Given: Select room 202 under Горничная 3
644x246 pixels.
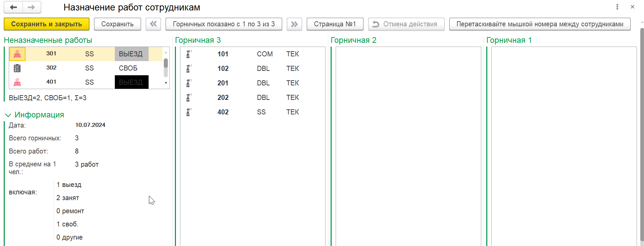Looking at the screenshot, I should point(223,98).
